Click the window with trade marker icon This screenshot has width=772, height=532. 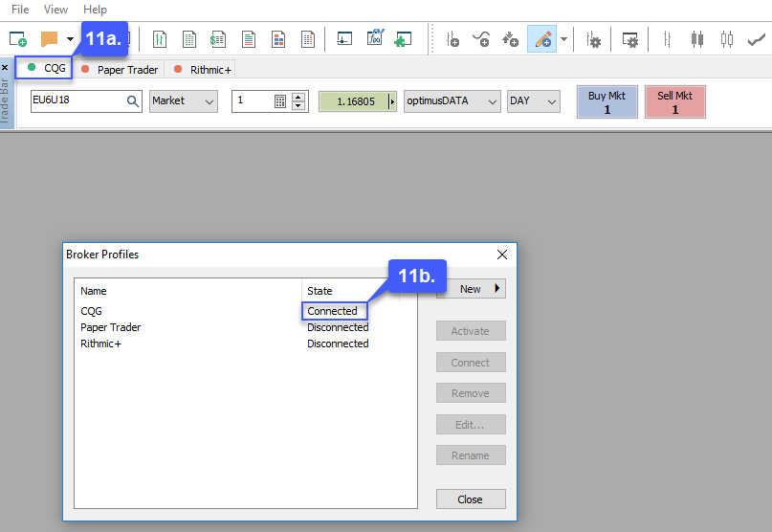344,38
